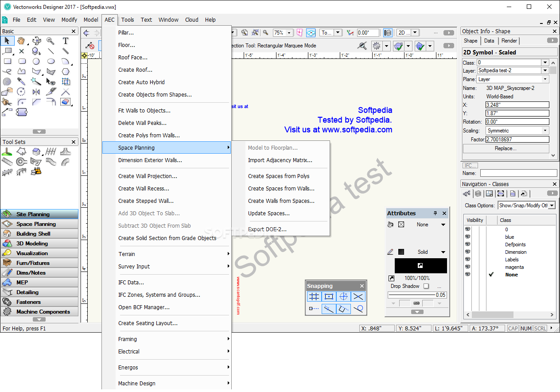560x392 pixels.
Task: Click the fill color crossed-box swatch
Action: pyautogui.click(x=401, y=225)
